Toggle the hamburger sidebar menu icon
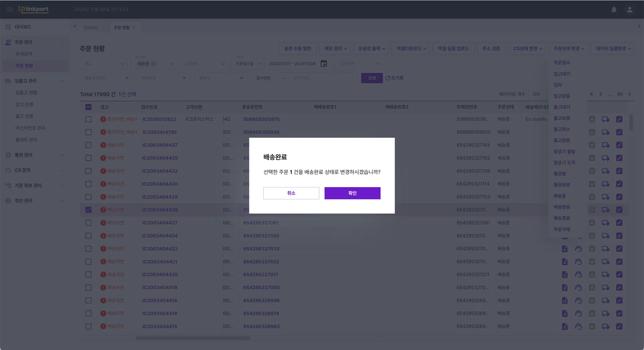Image resolution: width=644 pixels, height=350 pixels. (x=9, y=9)
